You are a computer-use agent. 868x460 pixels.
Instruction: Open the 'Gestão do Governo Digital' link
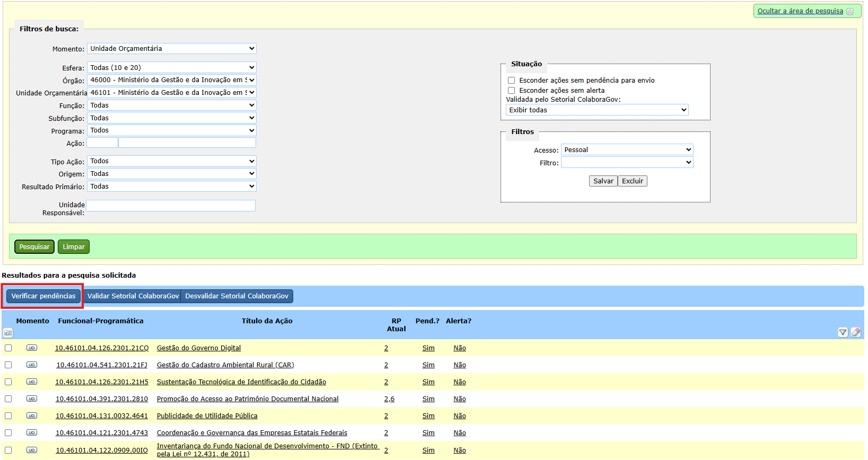(x=199, y=348)
